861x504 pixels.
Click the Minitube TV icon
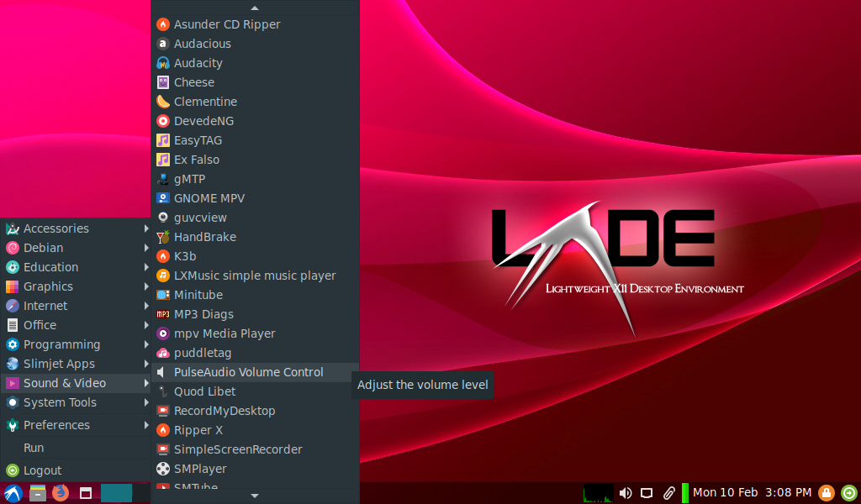coord(163,295)
